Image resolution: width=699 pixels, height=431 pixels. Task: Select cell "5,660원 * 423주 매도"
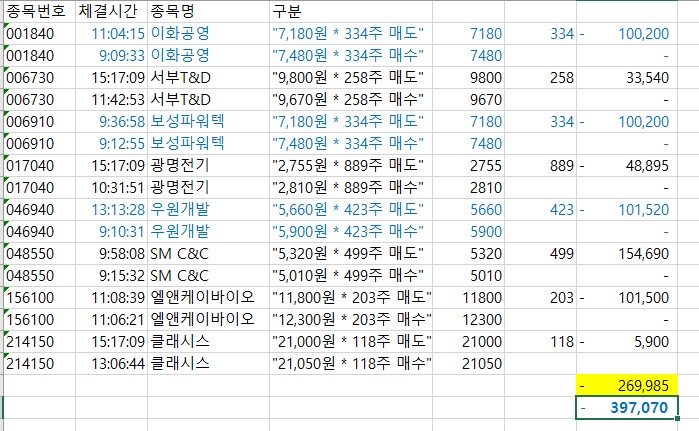351,209
